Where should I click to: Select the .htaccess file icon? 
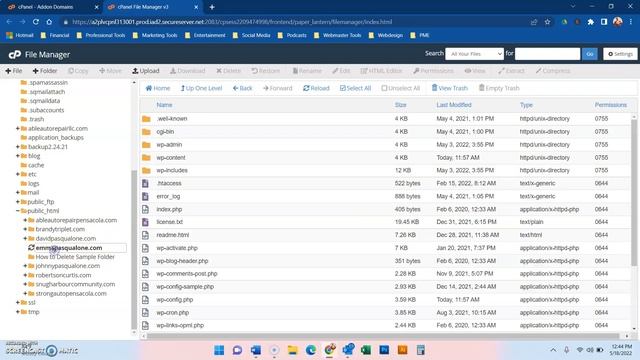145,183
